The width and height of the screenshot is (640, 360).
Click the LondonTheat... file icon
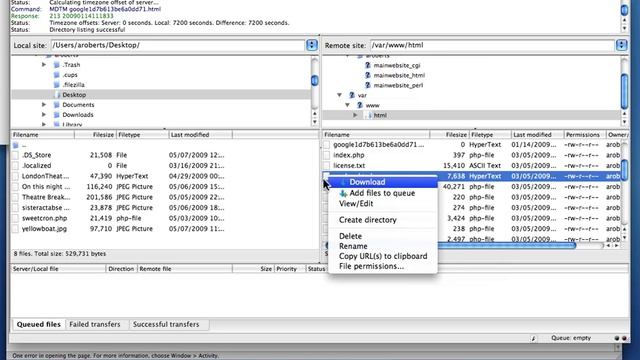[x=16, y=176]
